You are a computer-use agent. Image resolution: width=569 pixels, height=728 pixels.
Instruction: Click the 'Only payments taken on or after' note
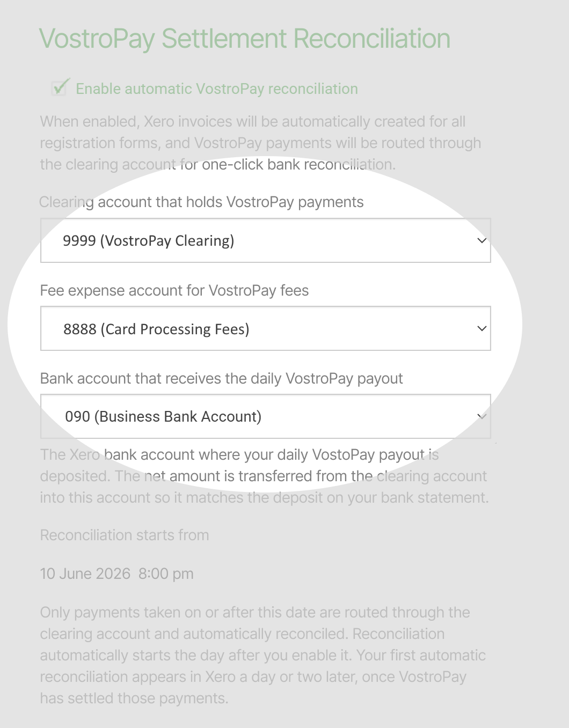(263, 656)
